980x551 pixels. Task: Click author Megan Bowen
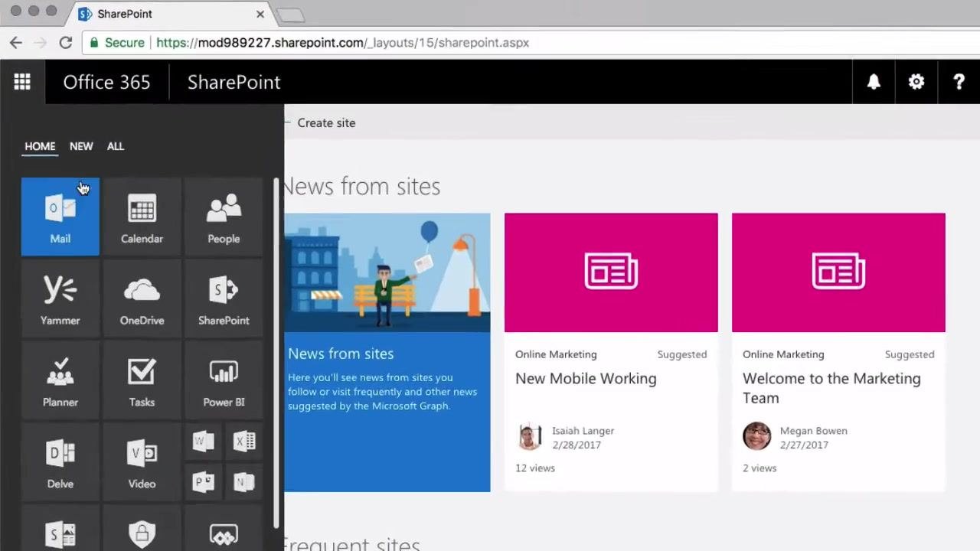click(814, 431)
